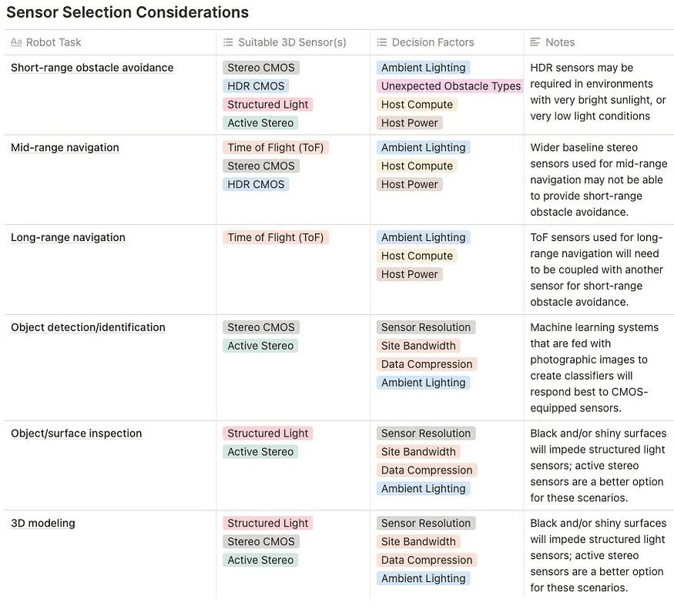Click Active Stereo tag in Object/surface inspection row

(260, 452)
